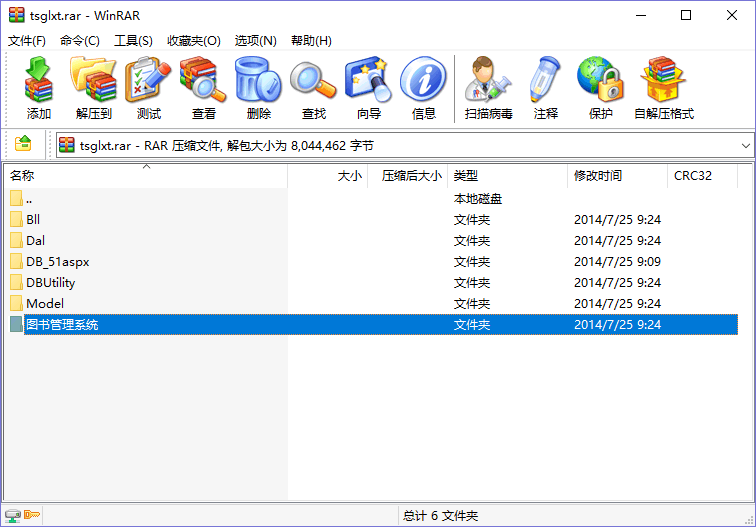The image size is (756, 527).
Task: Open the 注释 (Comment) tool
Action: 545,87
